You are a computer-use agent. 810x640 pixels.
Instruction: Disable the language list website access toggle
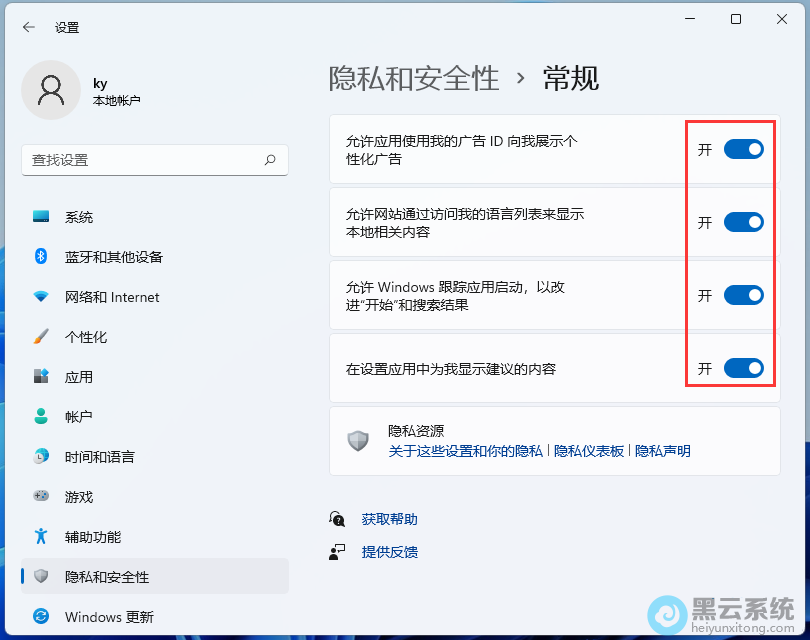click(x=743, y=222)
